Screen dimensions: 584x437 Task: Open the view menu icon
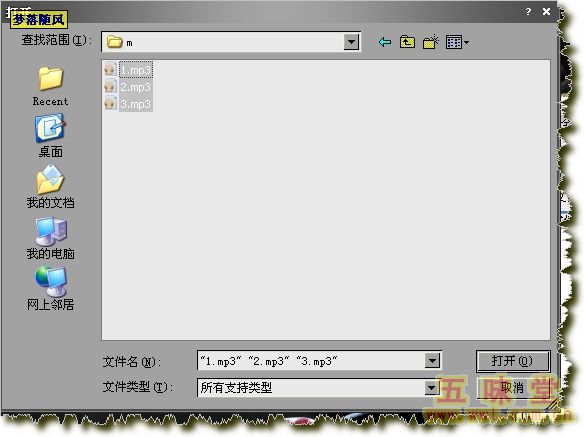[457, 42]
